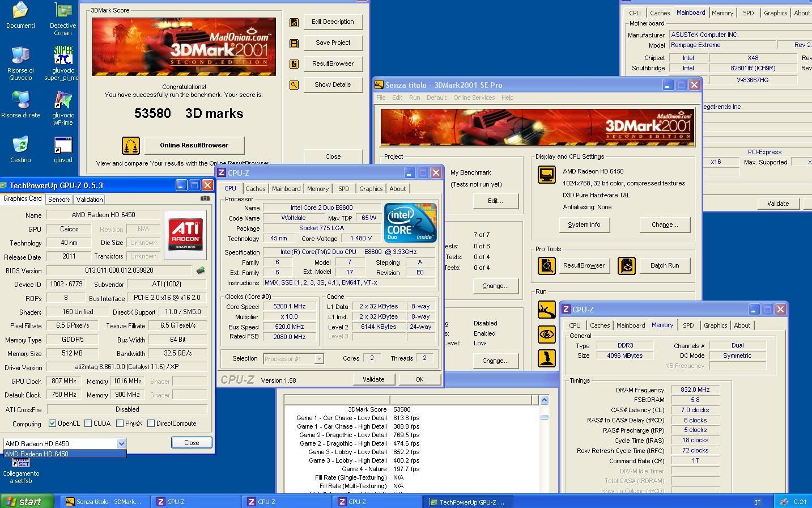The width and height of the screenshot is (812, 508).
Task: Open the File menu in 3DMark2001
Action: click(x=381, y=98)
